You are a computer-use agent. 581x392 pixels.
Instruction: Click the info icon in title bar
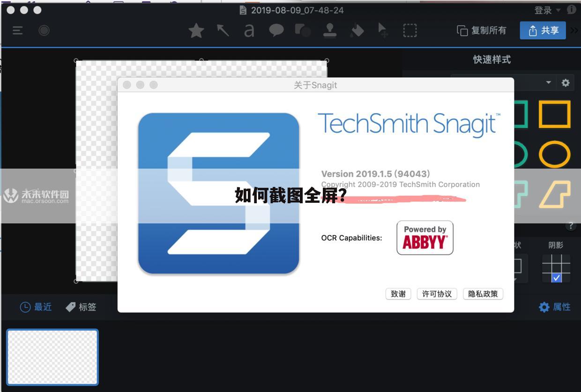point(572,10)
